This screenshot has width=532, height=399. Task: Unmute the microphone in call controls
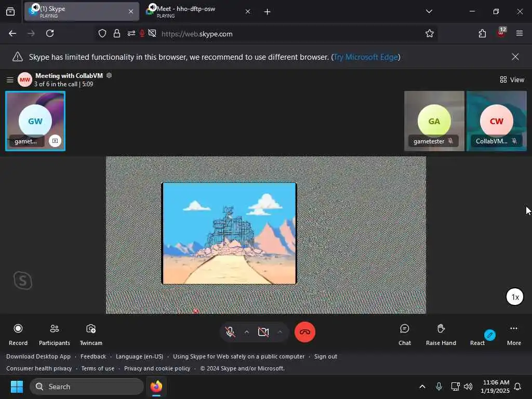pos(230,332)
